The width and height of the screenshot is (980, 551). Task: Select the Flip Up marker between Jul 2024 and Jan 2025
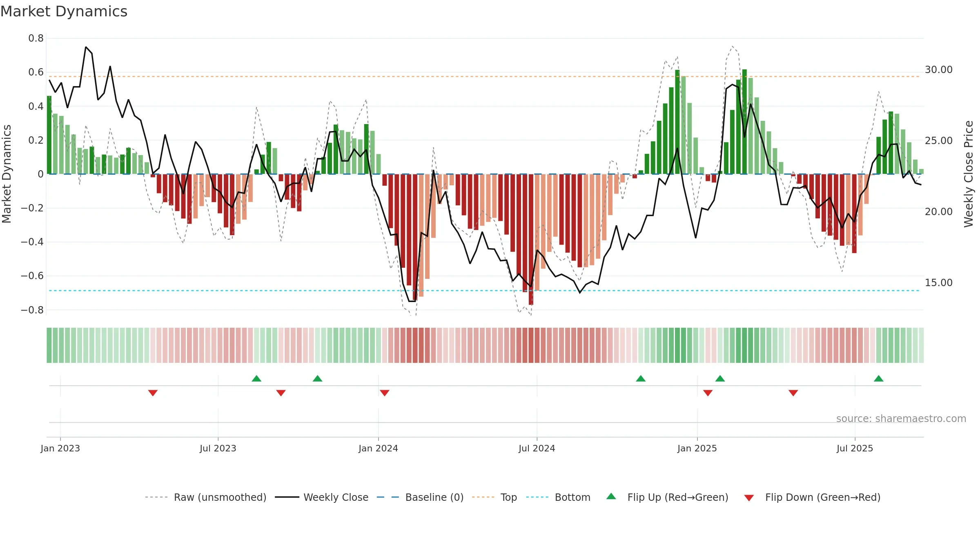pyautogui.click(x=641, y=378)
